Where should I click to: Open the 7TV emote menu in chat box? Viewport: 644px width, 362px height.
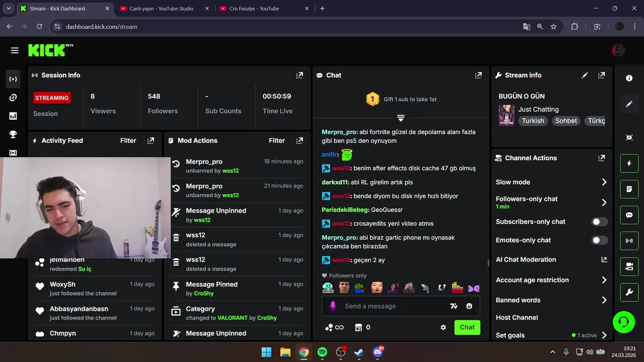(x=454, y=306)
